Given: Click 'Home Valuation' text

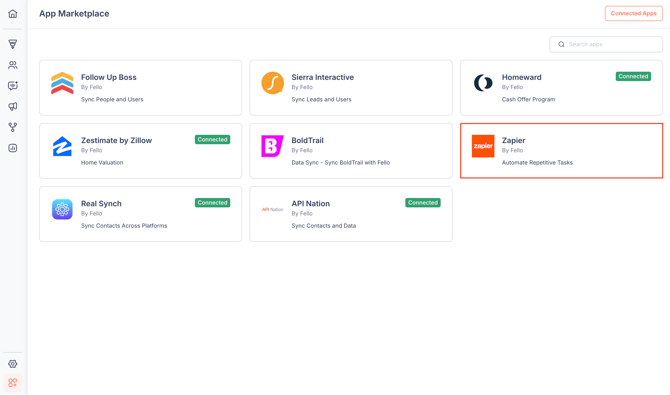Looking at the screenshot, I should click(102, 163).
